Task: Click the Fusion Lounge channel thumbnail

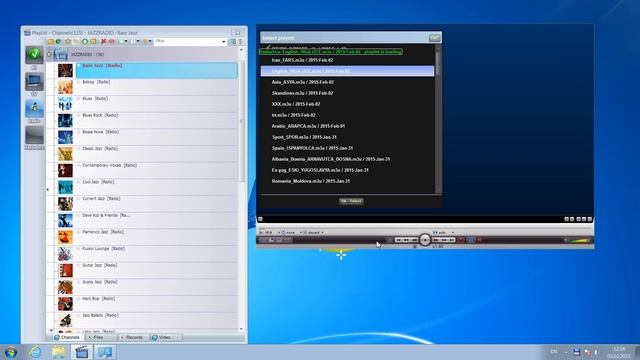Action: (x=65, y=254)
